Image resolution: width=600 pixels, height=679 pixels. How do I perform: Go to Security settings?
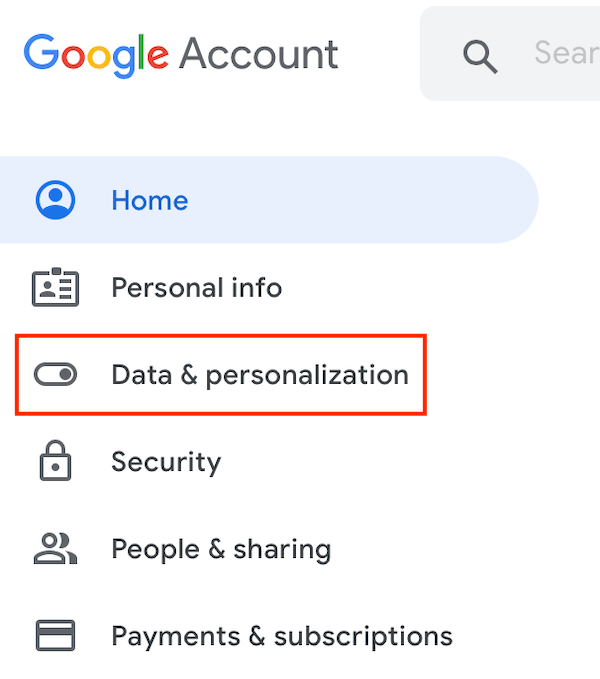tap(166, 462)
